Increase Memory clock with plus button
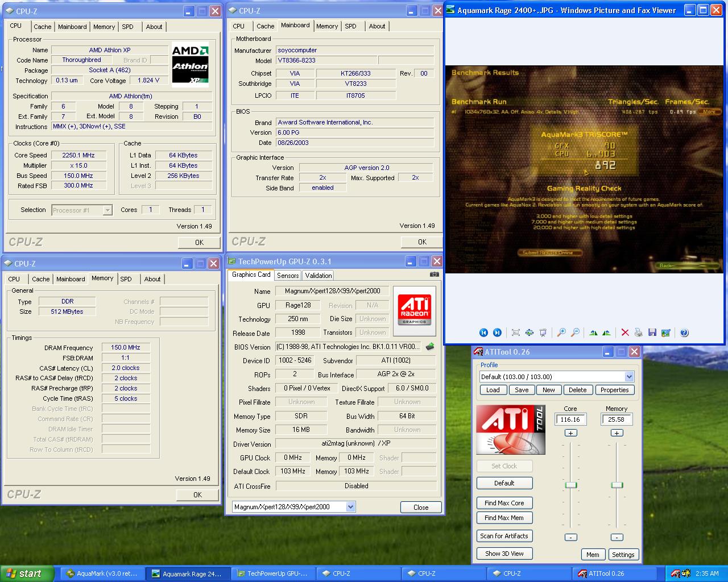The height and width of the screenshot is (582, 728). (617, 433)
